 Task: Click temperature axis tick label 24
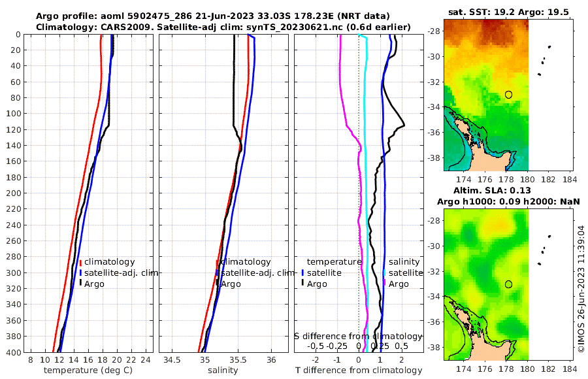(x=146, y=360)
